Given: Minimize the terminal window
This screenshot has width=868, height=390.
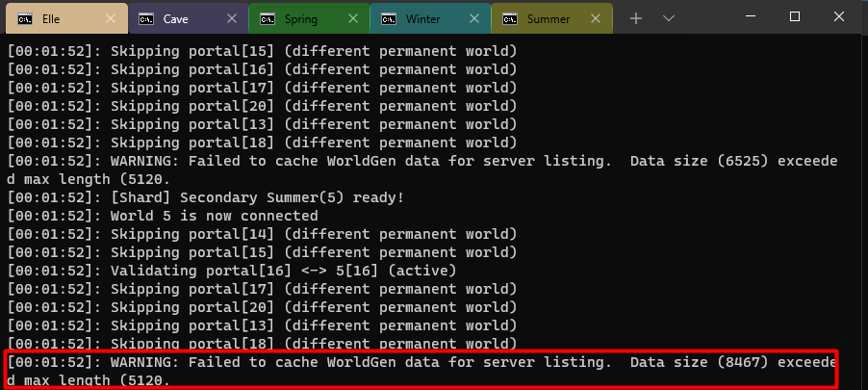Looking at the screenshot, I should (751, 16).
